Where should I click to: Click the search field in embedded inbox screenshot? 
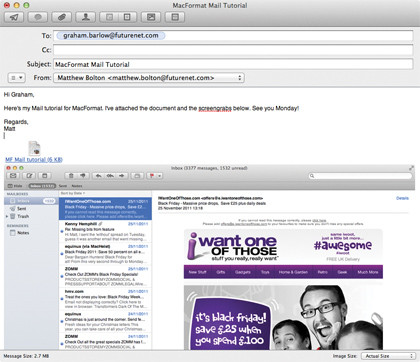click(x=360, y=176)
